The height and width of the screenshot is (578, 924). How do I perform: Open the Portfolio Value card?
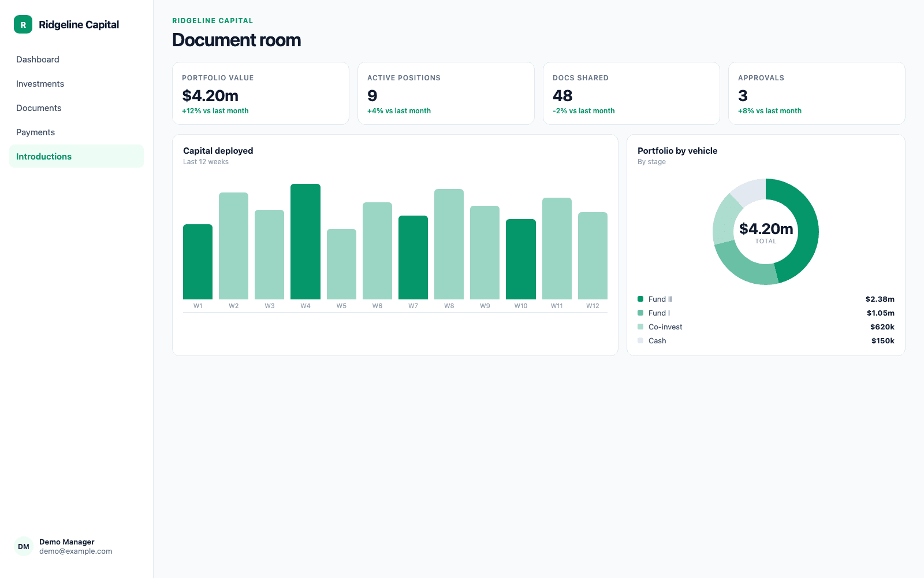(260, 93)
